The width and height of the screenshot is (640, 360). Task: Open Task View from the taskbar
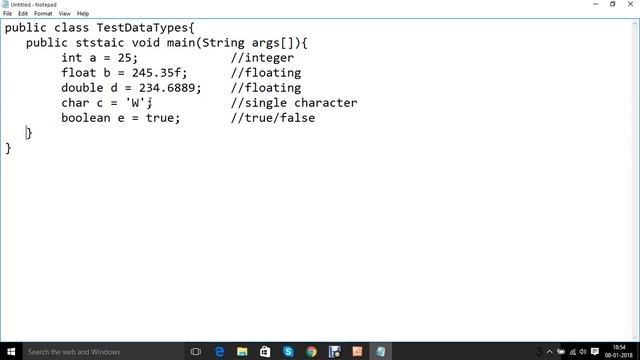click(x=196, y=351)
